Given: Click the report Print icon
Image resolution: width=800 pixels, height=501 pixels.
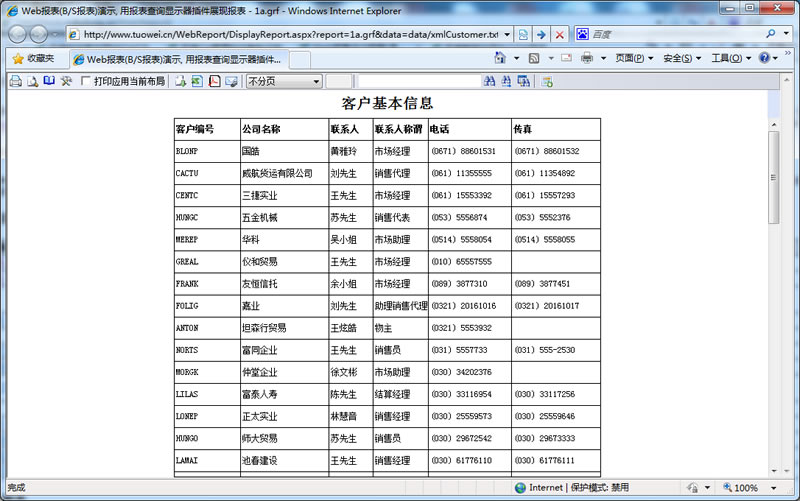Looking at the screenshot, I should click(x=15, y=81).
